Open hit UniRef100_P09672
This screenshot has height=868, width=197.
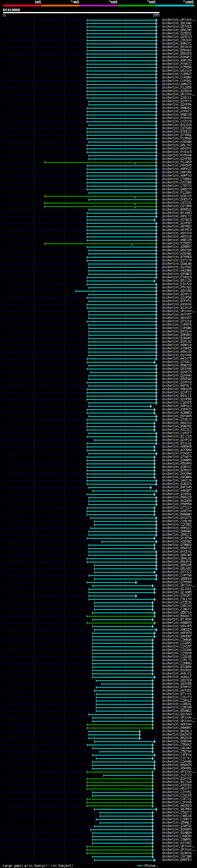pyautogui.click(x=177, y=64)
